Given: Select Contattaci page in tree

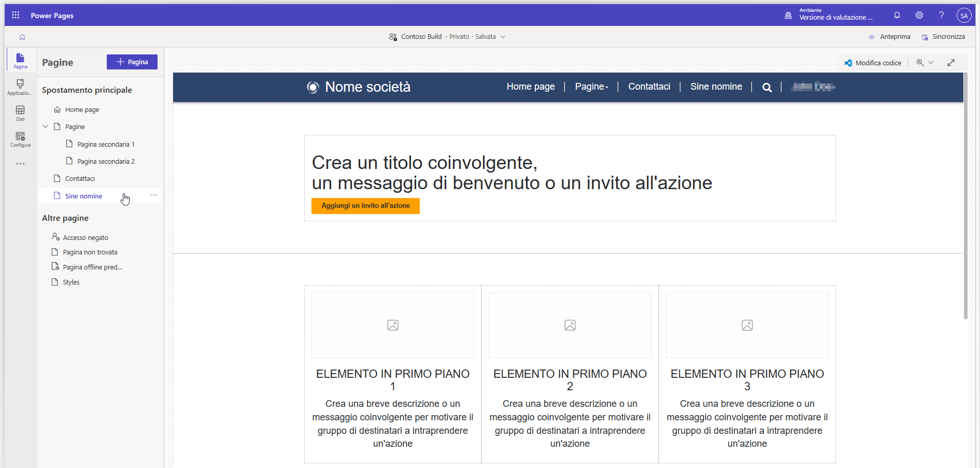Looking at the screenshot, I should tap(80, 179).
